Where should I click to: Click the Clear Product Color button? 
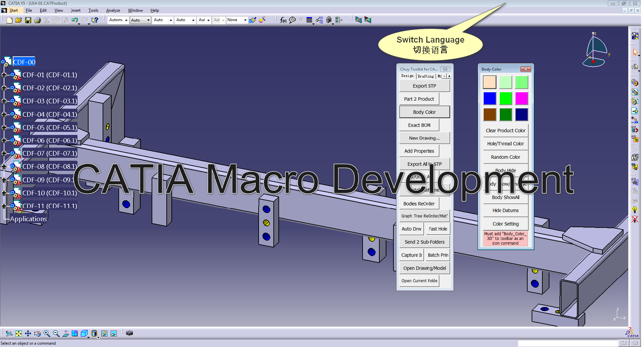[x=505, y=131]
